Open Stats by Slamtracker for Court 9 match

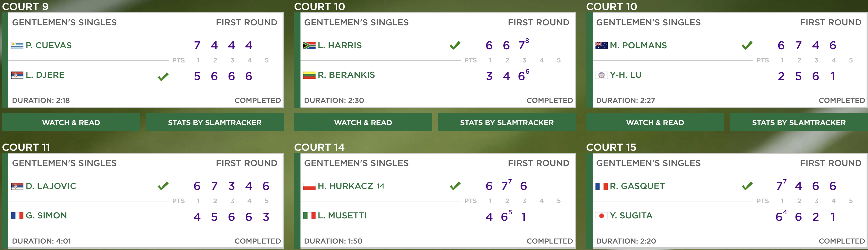215,122
